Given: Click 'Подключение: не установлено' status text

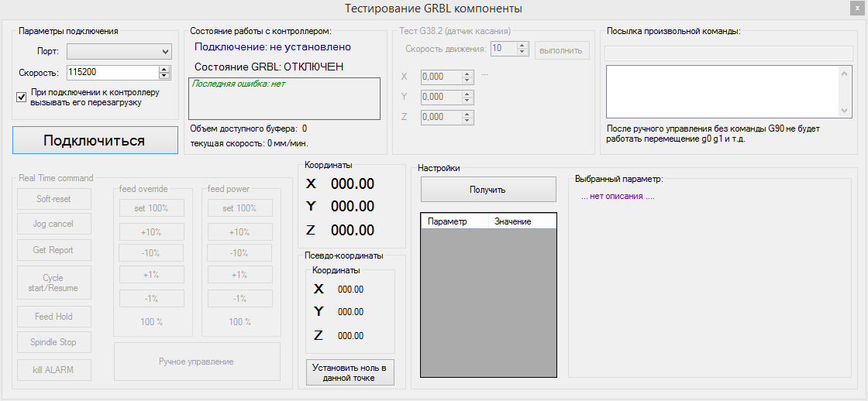Looking at the screenshot, I should click(x=273, y=47).
